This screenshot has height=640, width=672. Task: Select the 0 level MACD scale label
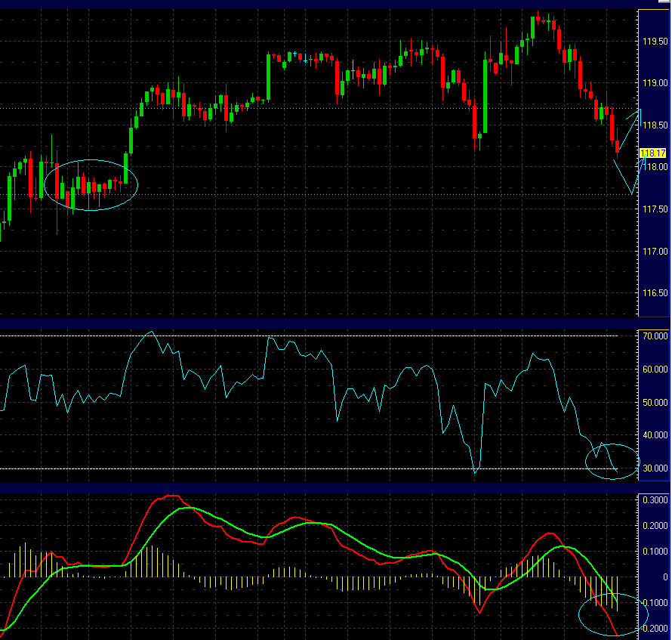[x=665, y=577]
